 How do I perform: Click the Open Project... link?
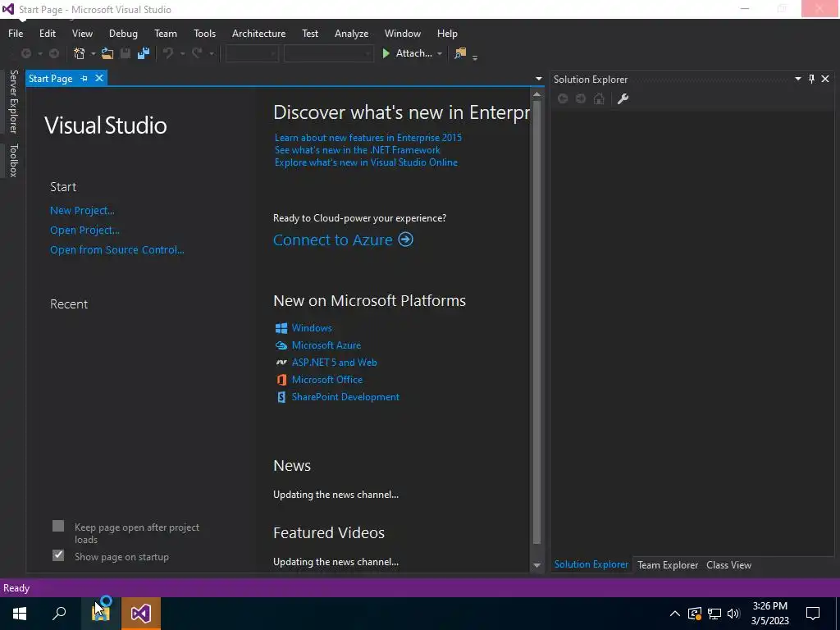84,231
